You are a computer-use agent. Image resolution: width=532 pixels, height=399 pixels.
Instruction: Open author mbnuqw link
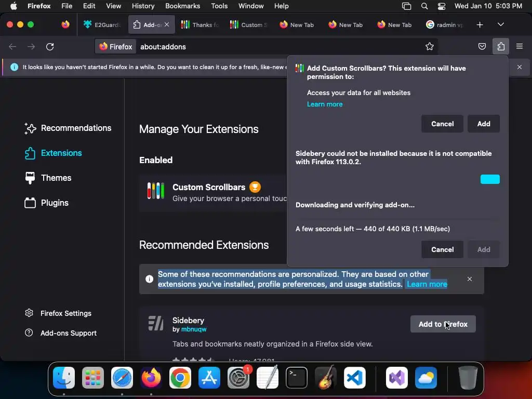(x=194, y=329)
